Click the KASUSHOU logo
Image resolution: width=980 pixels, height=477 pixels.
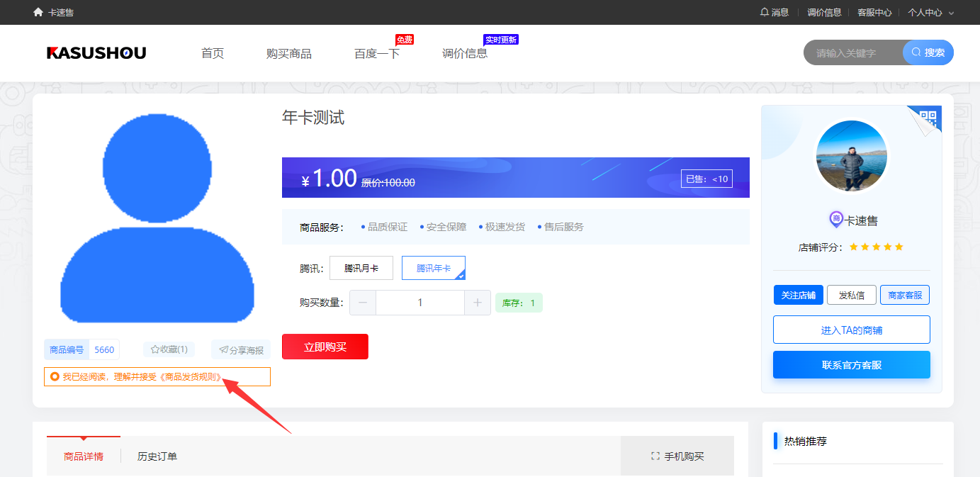click(96, 53)
